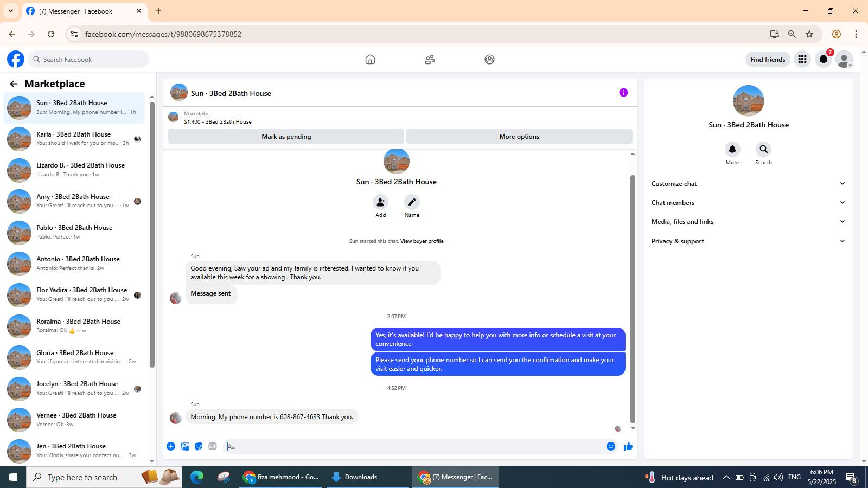Reload the page
Viewport: 868px width, 488px height.
coord(51,34)
